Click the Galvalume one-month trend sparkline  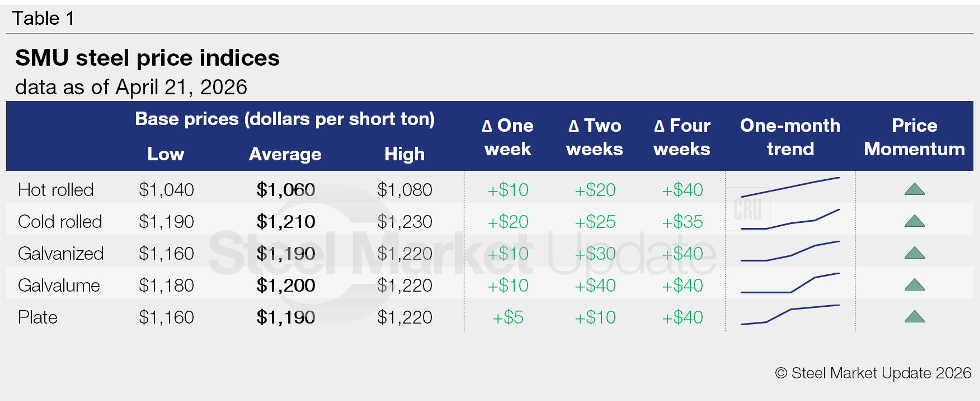[x=790, y=283]
